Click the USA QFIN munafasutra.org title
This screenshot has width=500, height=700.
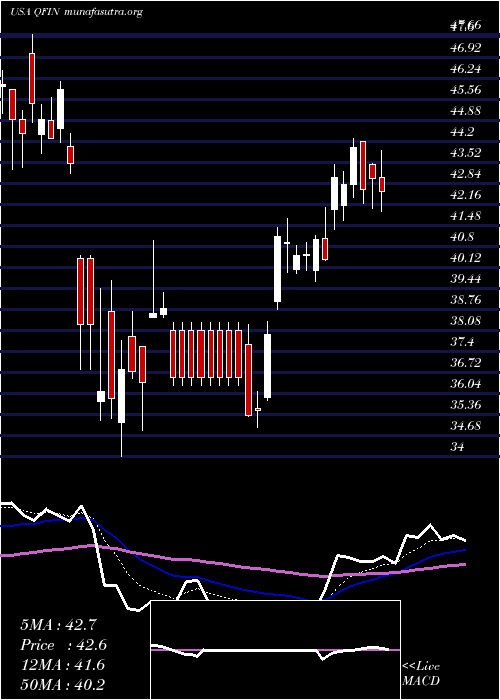(76, 12)
